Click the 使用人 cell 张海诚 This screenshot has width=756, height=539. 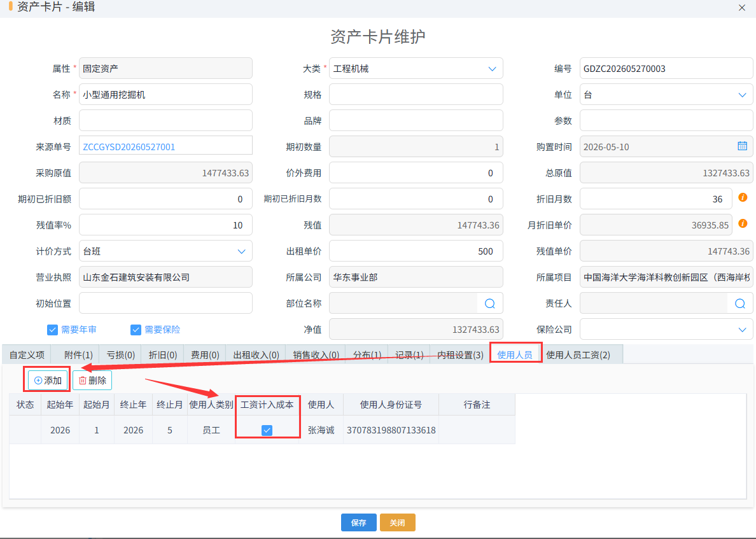tap(321, 430)
